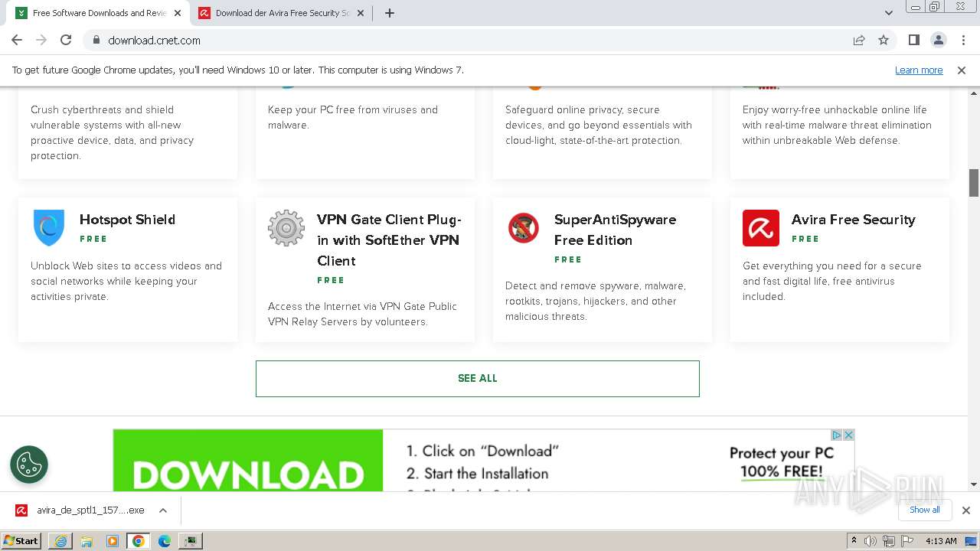Switch to Download der Avira tab
Viewport: 980px width, 551px height.
282,13
